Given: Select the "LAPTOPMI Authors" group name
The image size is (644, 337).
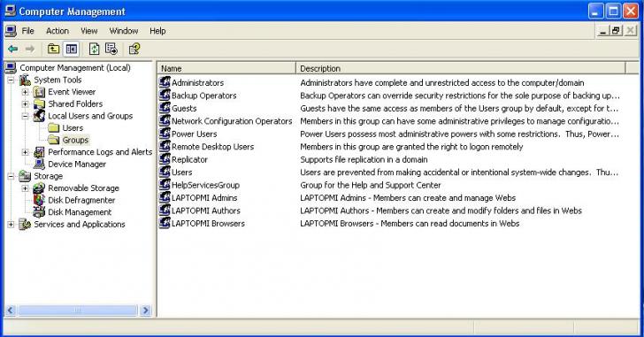Looking at the screenshot, I should pyautogui.click(x=206, y=211).
